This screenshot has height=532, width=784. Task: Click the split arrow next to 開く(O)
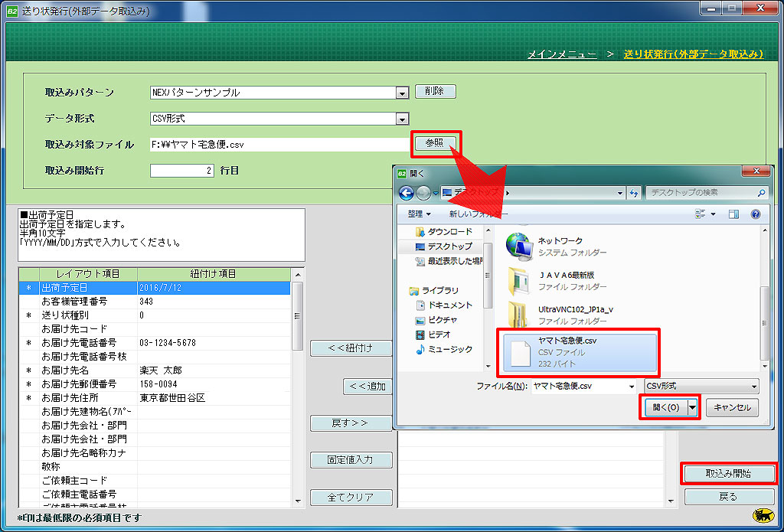pos(692,407)
